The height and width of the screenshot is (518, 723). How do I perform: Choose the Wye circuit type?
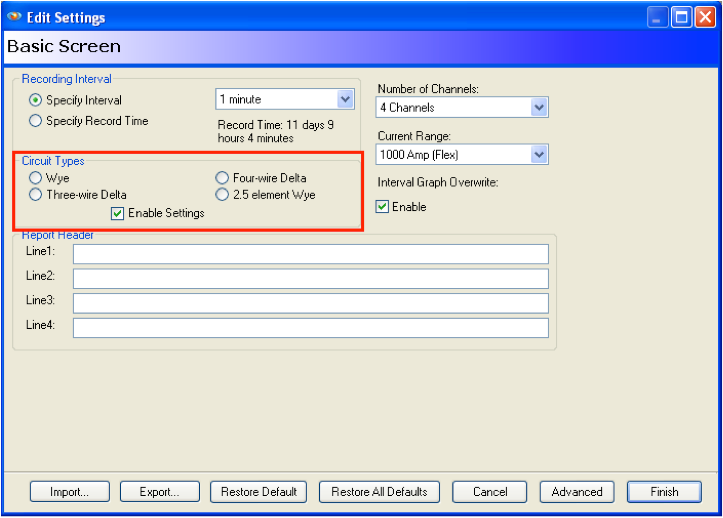36,178
